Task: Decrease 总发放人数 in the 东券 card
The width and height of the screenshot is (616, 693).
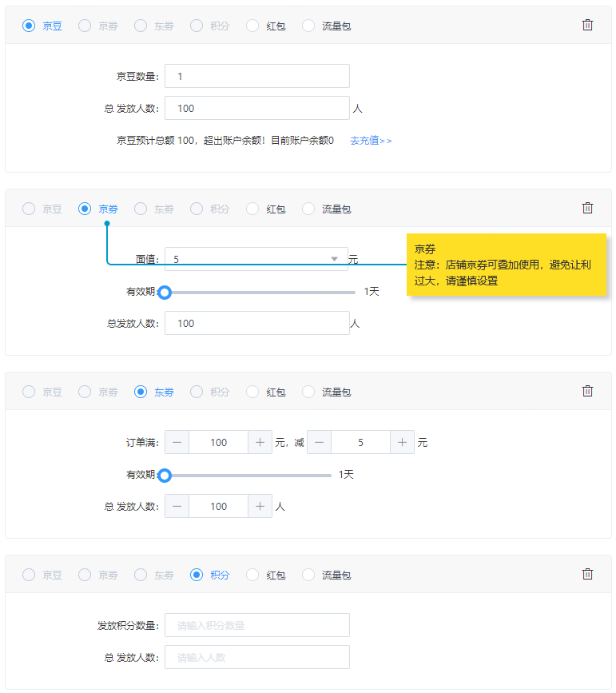Action: click(177, 506)
